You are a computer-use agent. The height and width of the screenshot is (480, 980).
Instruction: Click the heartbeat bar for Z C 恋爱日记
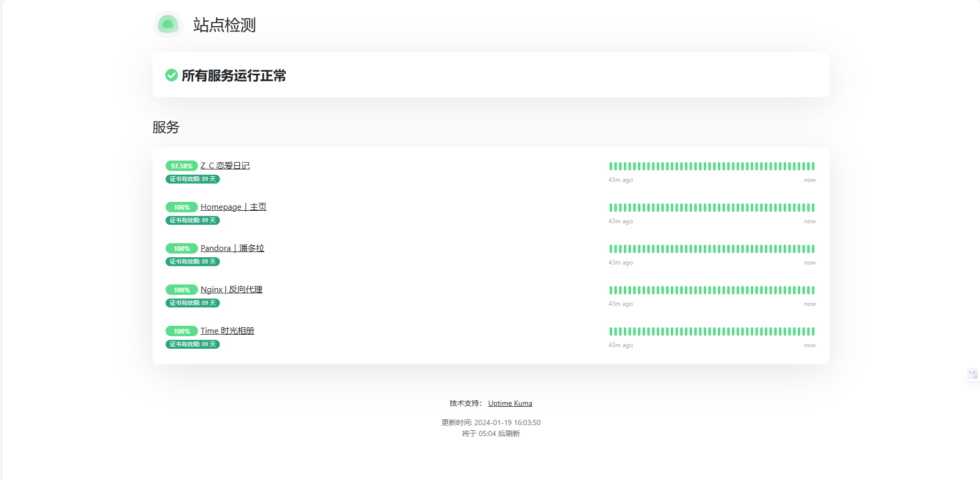pyautogui.click(x=712, y=166)
